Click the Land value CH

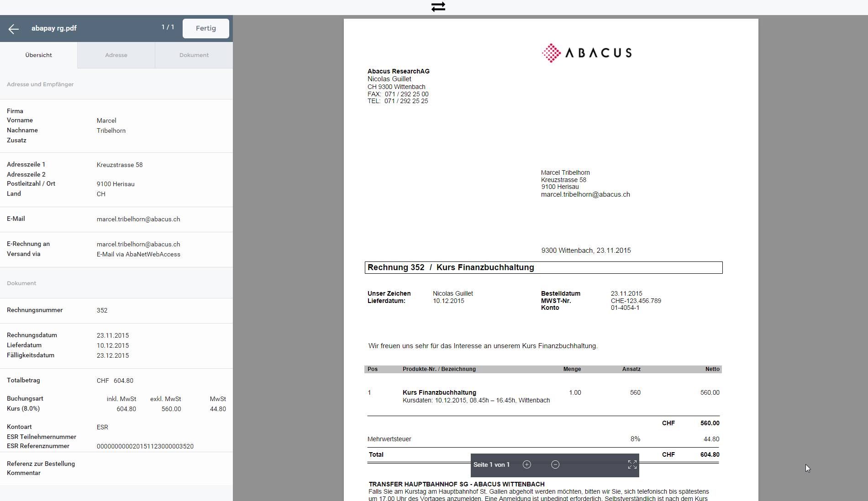click(x=101, y=194)
